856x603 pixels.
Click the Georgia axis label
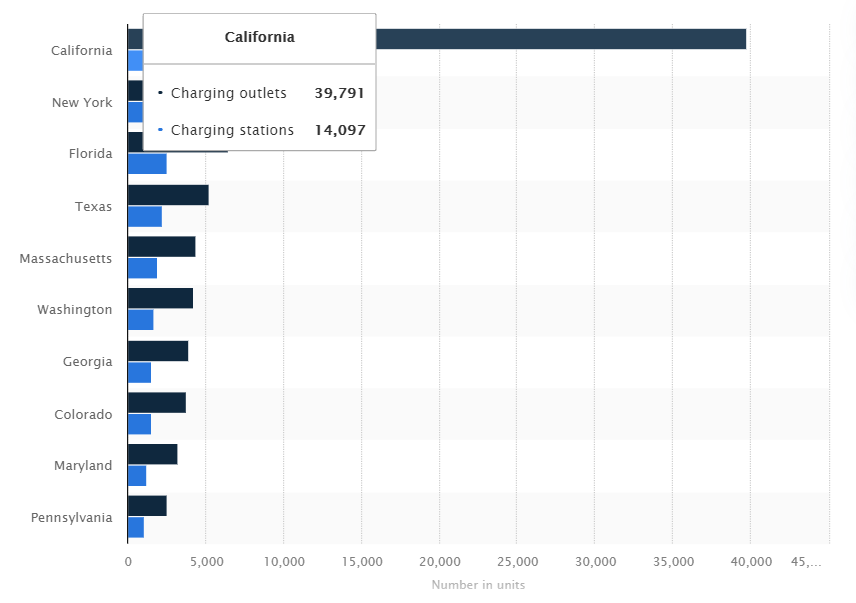coord(87,362)
